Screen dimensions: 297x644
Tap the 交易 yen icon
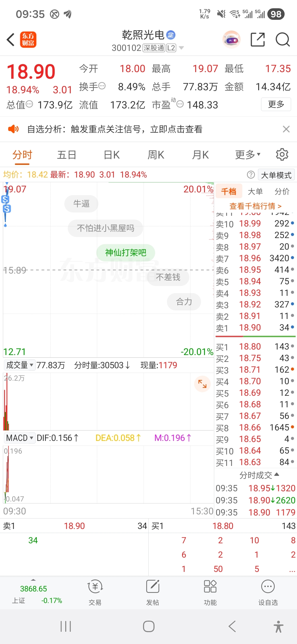pos(95,587)
